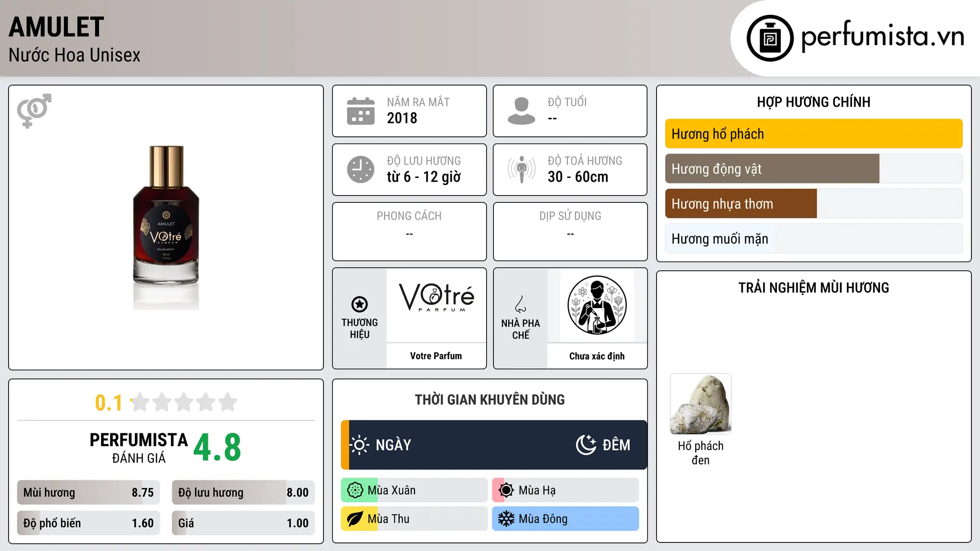Screen dimensions: 980x551
Task: Click the day-night usage bar
Action: tap(494, 445)
